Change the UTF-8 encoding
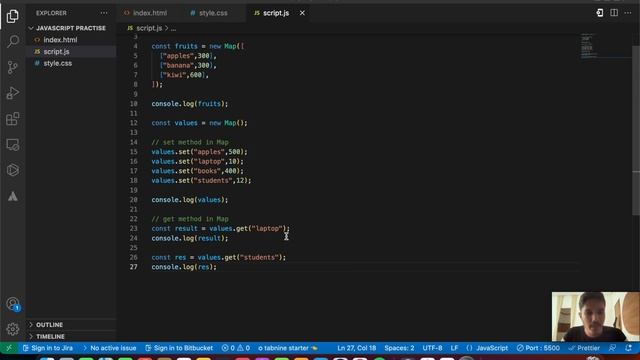 pos(432,348)
